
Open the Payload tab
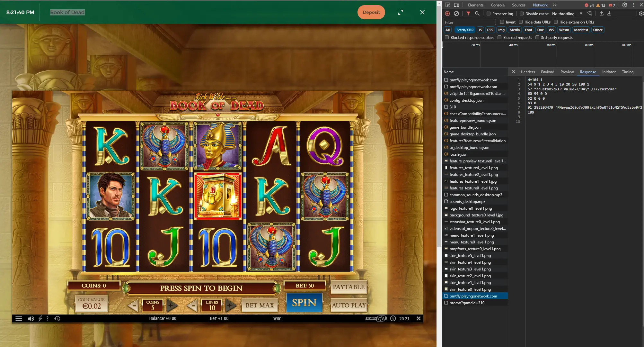pyautogui.click(x=547, y=72)
